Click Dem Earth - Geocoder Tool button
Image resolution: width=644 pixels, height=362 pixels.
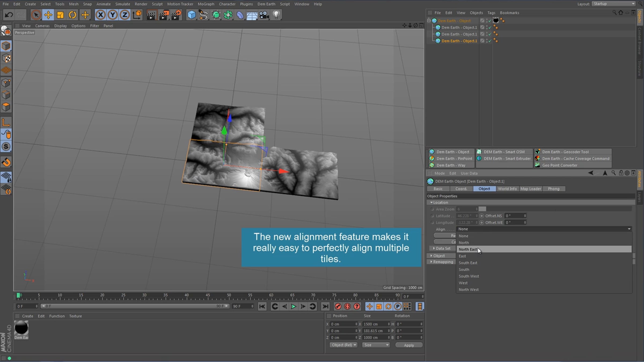pos(565,152)
